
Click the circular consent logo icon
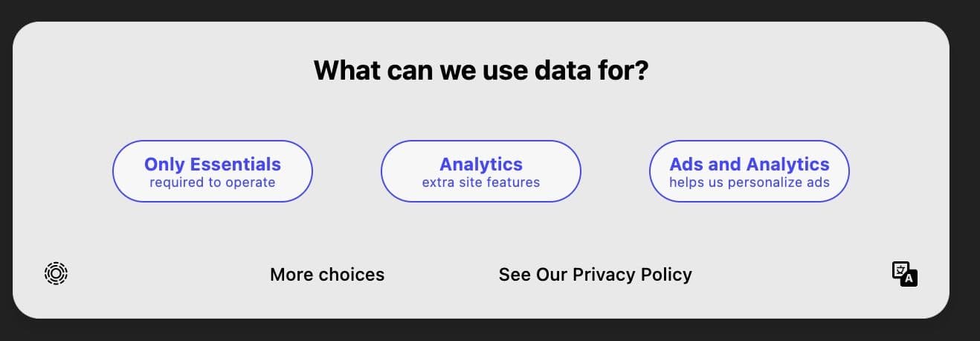(x=57, y=273)
